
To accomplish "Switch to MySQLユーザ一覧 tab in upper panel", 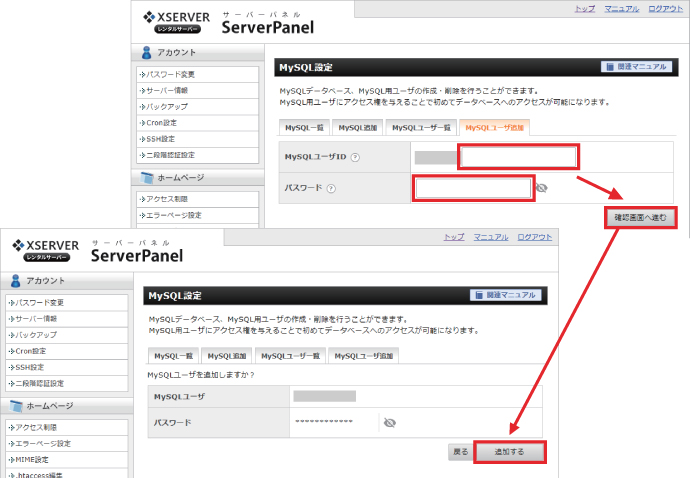I will [x=422, y=128].
